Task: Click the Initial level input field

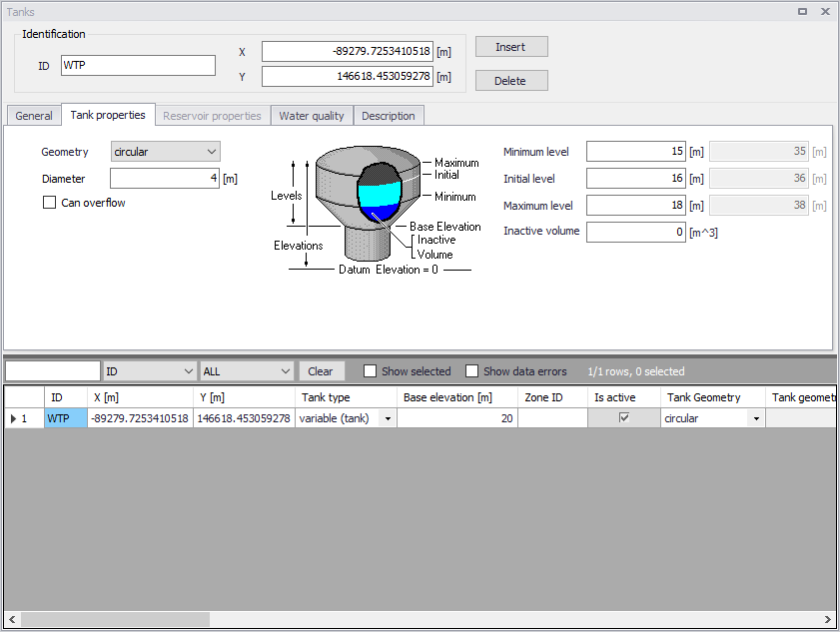Action: (636, 178)
